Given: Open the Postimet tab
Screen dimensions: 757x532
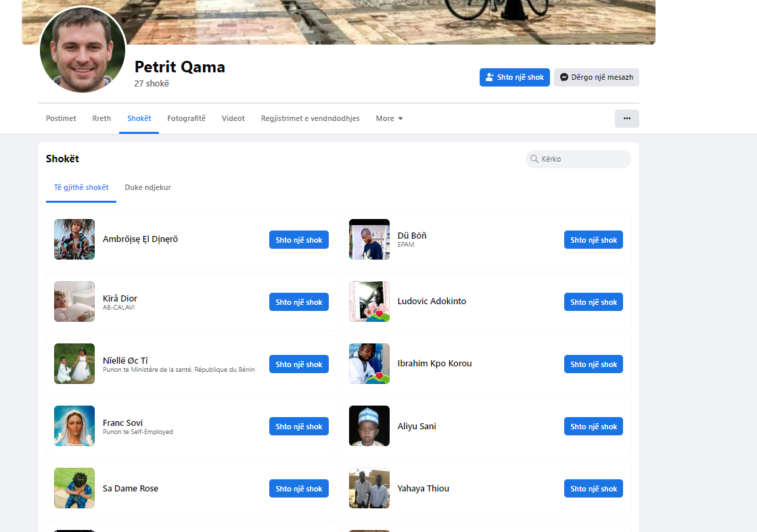Looking at the screenshot, I should (x=61, y=118).
